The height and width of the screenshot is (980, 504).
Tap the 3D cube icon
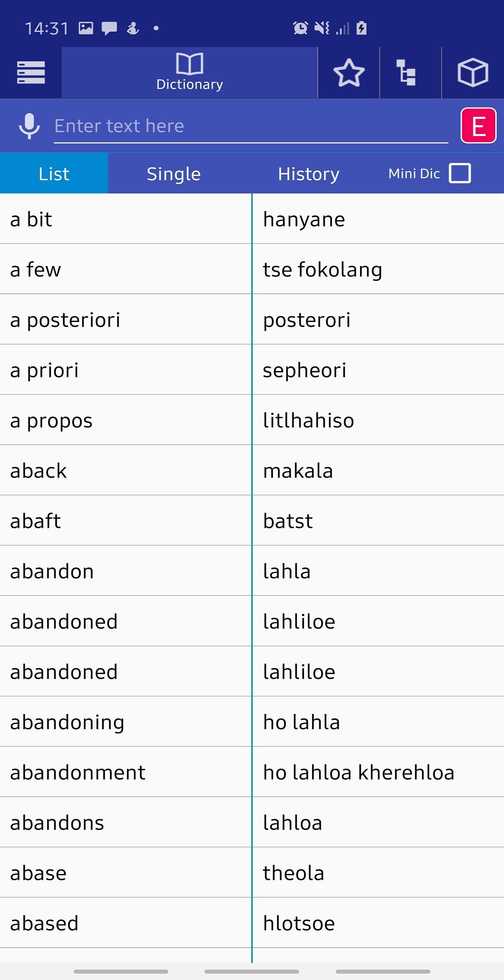pyautogui.click(x=473, y=73)
